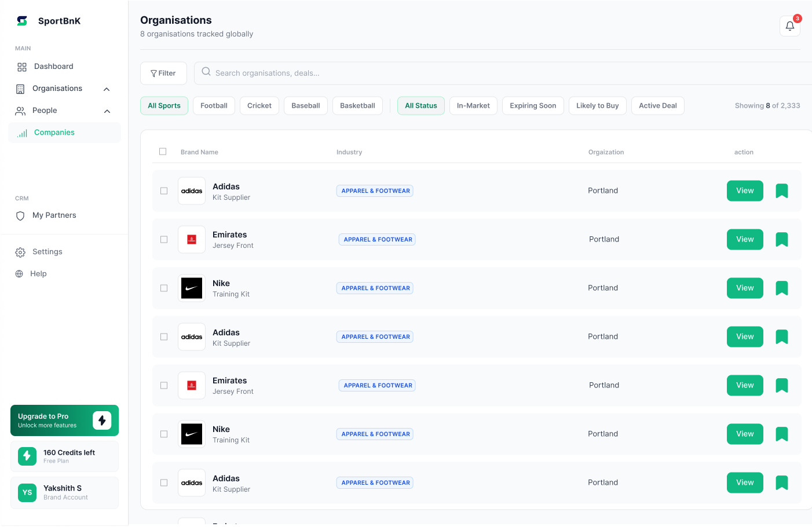Filter by Football
This screenshot has width=812, height=527.
[214, 106]
